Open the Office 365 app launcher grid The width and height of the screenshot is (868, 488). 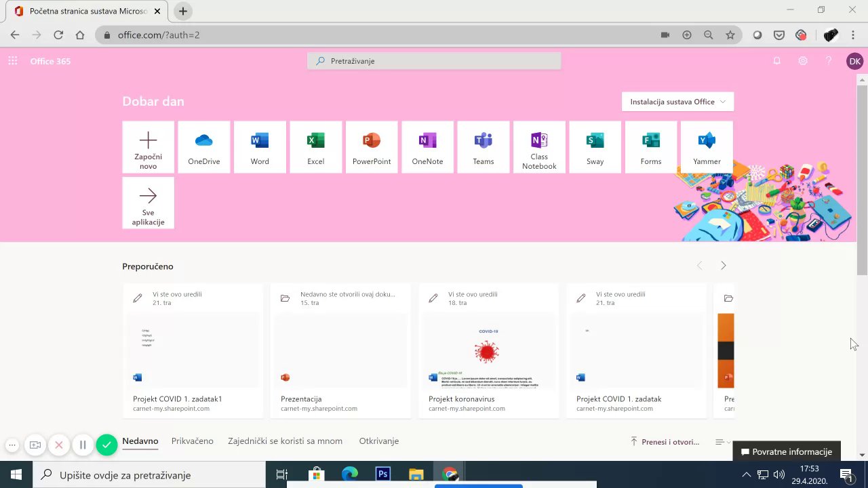click(x=12, y=61)
